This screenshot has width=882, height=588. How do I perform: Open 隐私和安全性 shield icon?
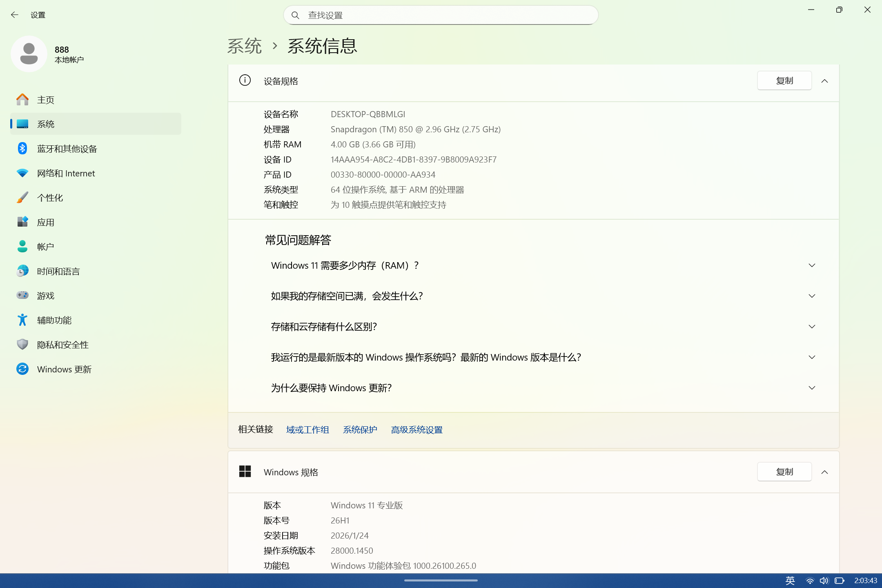pyautogui.click(x=22, y=345)
